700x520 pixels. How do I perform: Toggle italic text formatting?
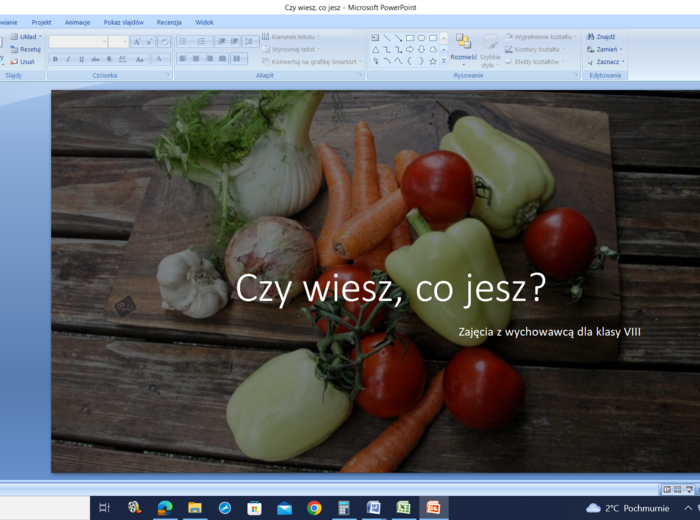[x=68, y=59]
